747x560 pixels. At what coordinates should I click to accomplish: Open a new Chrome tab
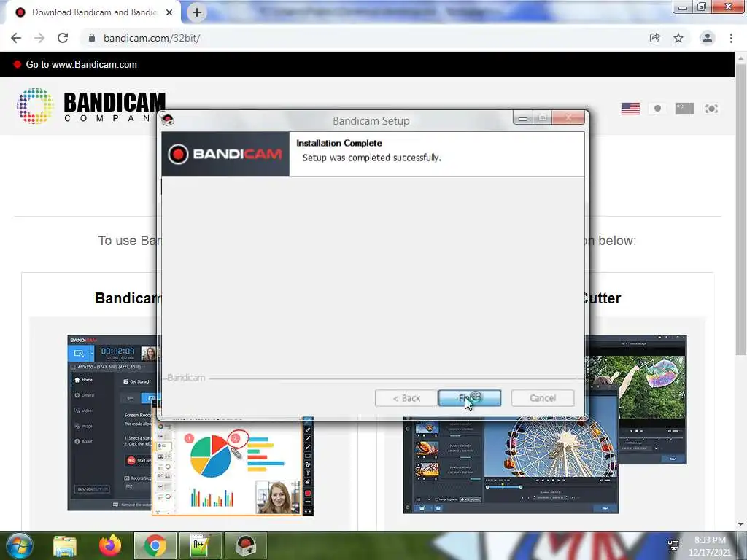tap(197, 12)
